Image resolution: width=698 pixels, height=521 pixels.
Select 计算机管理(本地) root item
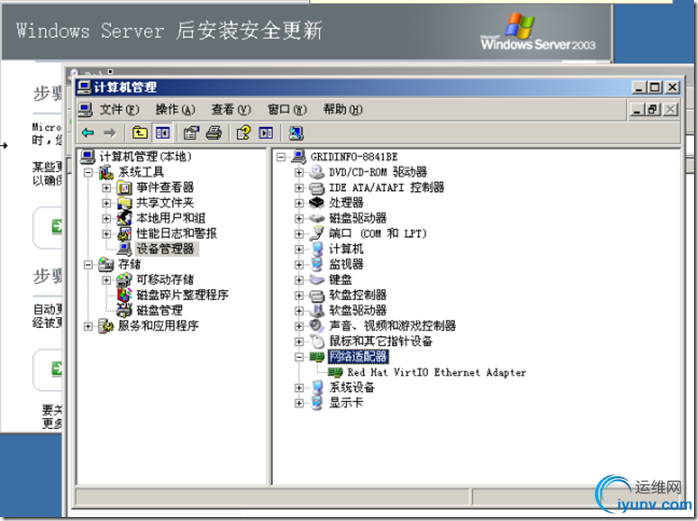point(146,156)
